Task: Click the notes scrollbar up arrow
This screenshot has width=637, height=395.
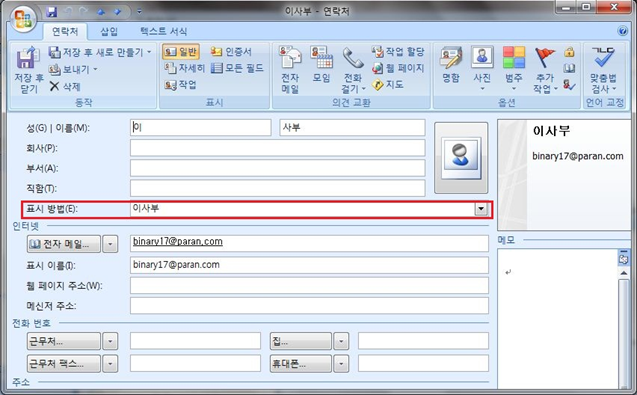Action: tap(624, 273)
